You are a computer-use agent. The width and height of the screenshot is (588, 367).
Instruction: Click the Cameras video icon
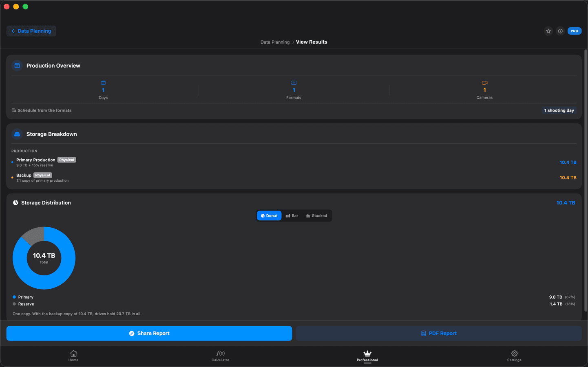(484, 83)
